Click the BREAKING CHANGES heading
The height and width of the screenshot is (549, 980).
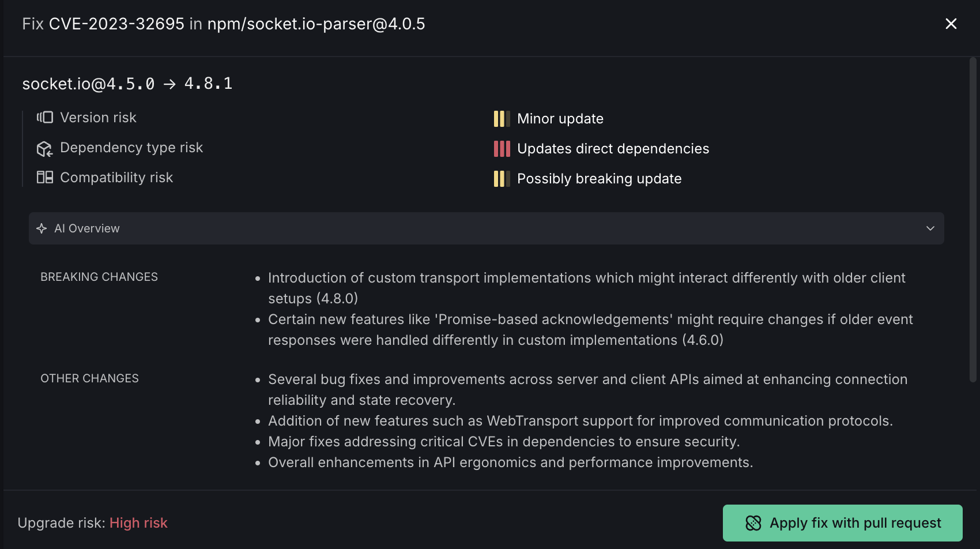click(99, 277)
